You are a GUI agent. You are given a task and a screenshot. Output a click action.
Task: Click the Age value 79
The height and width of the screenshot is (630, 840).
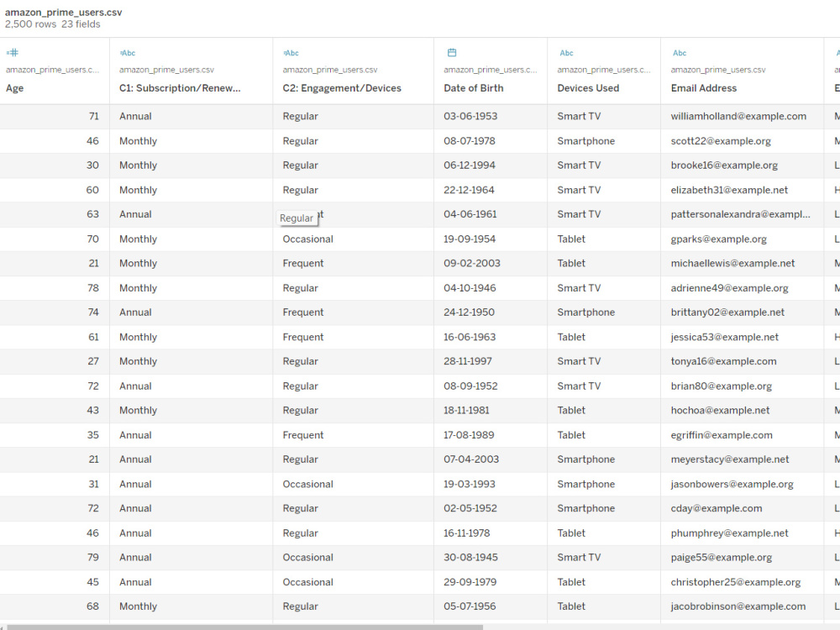click(x=93, y=558)
